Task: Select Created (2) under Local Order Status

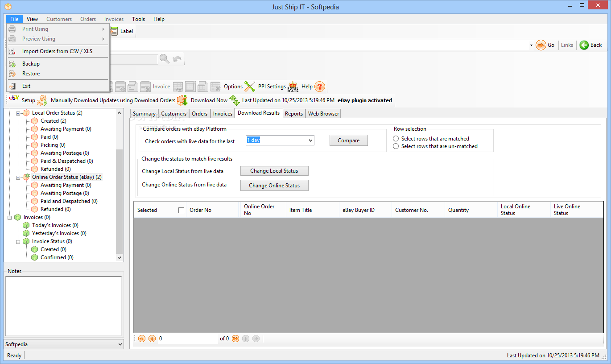Action: coord(53,121)
